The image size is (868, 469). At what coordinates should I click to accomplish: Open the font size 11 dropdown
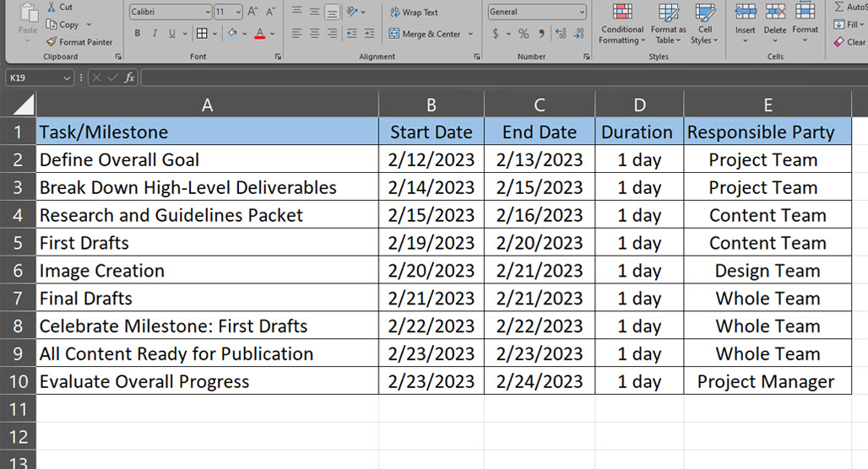[x=239, y=12]
